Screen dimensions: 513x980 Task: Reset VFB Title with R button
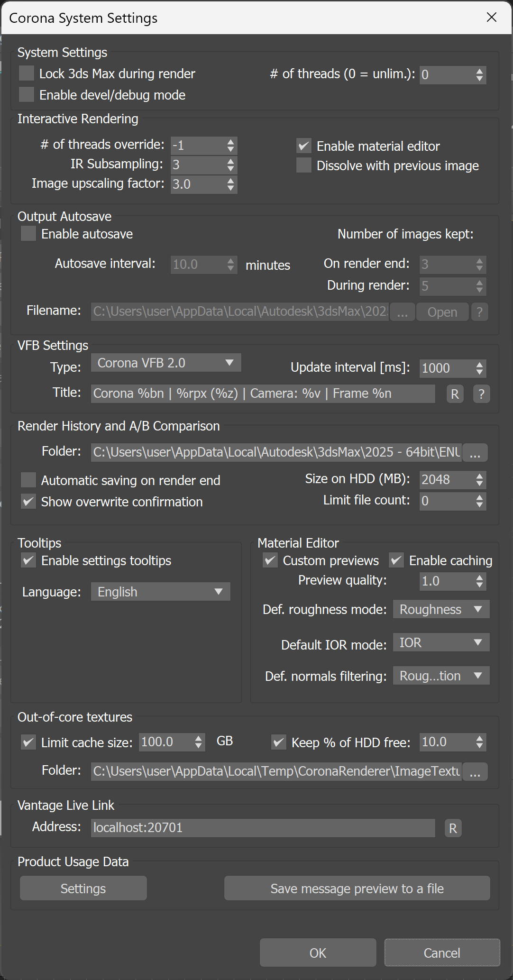click(455, 394)
